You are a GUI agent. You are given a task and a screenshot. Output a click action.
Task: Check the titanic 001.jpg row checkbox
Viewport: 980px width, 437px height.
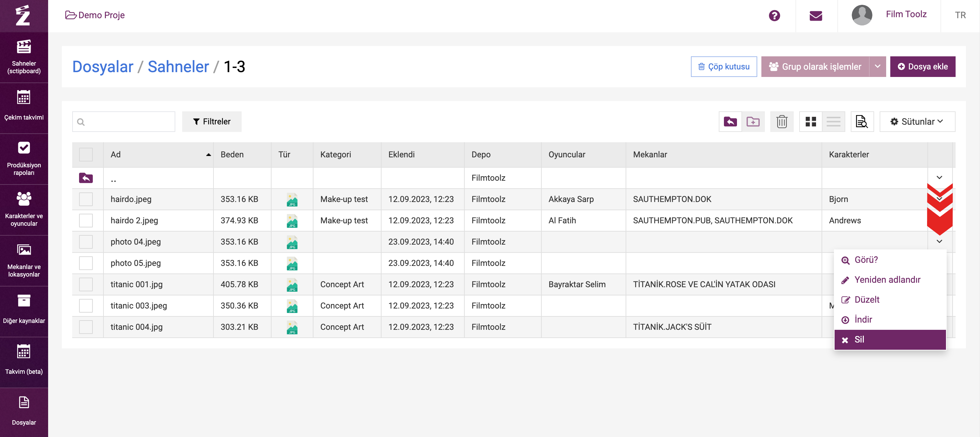point(86,284)
